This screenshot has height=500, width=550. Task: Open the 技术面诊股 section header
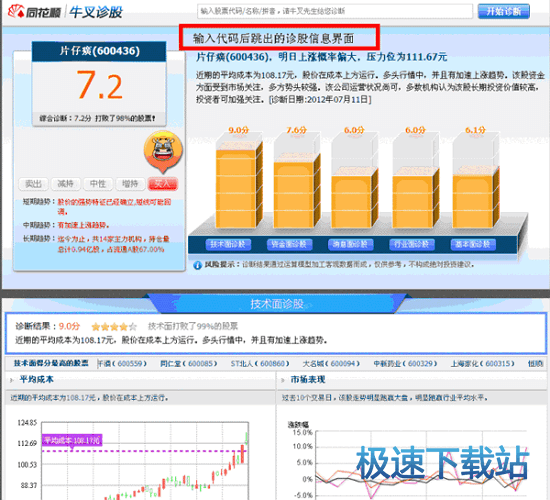277,304
